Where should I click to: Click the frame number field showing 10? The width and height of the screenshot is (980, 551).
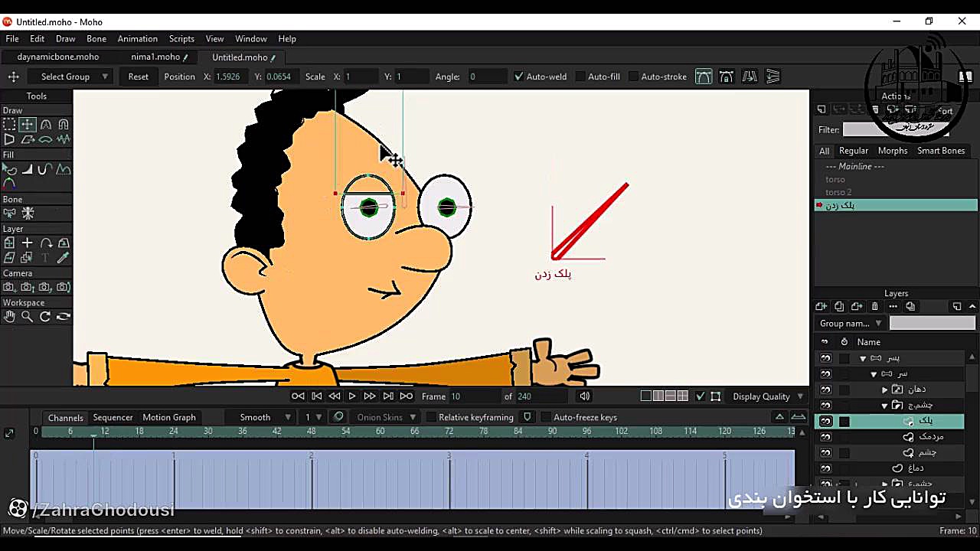click(473, 396)
